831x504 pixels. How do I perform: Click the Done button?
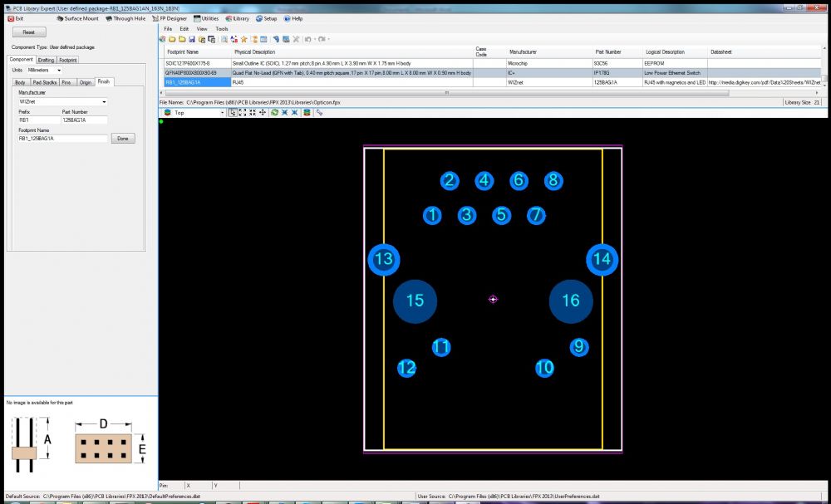(x=123, y=139)
